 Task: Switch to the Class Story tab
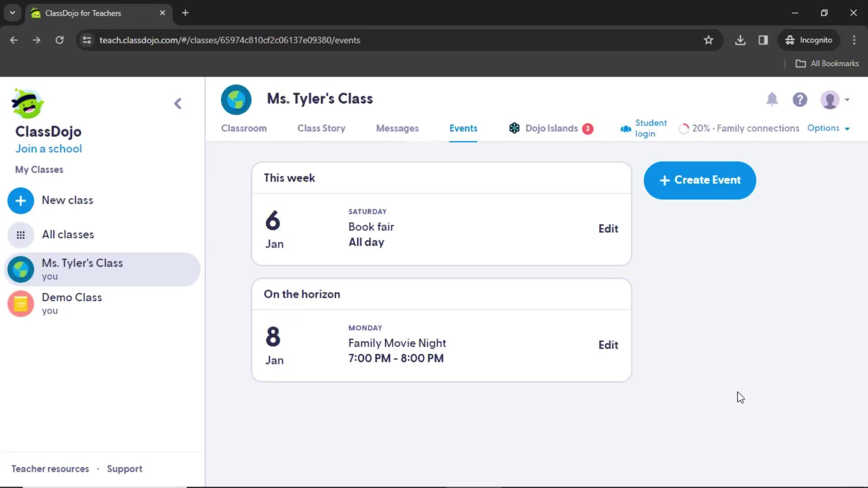click(321, 128)
